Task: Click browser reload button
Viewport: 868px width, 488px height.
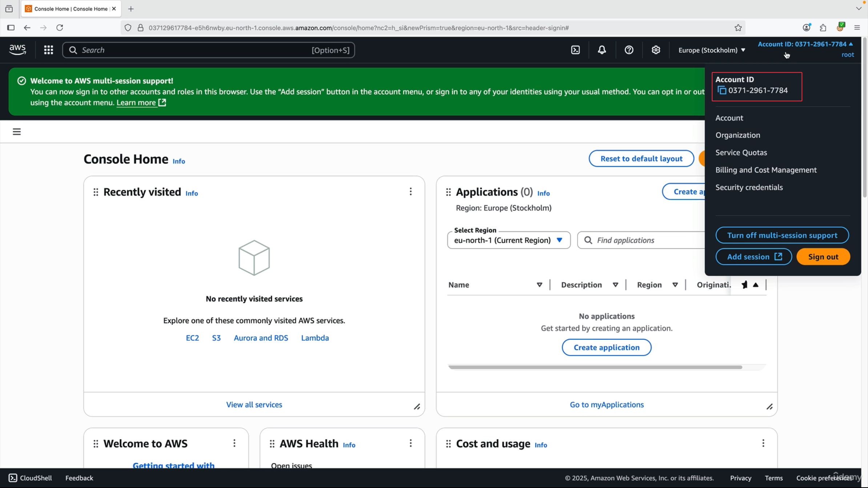Action: point(60,28)
